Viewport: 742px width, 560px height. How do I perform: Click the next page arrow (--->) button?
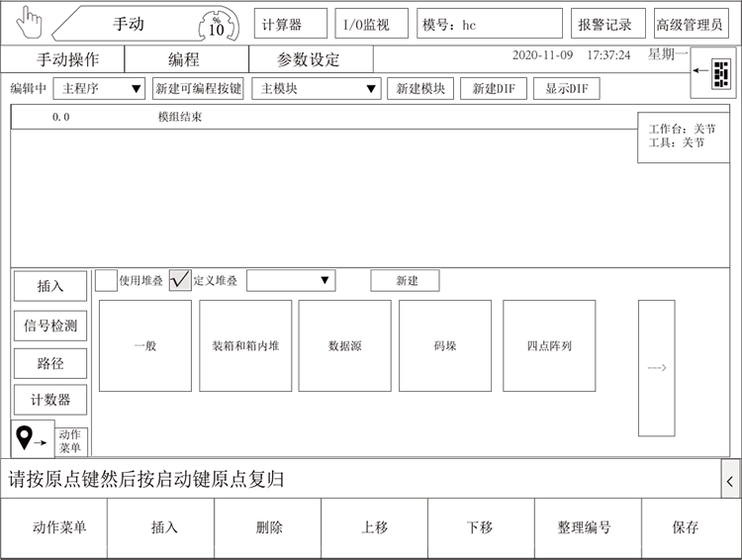[656, 368]
